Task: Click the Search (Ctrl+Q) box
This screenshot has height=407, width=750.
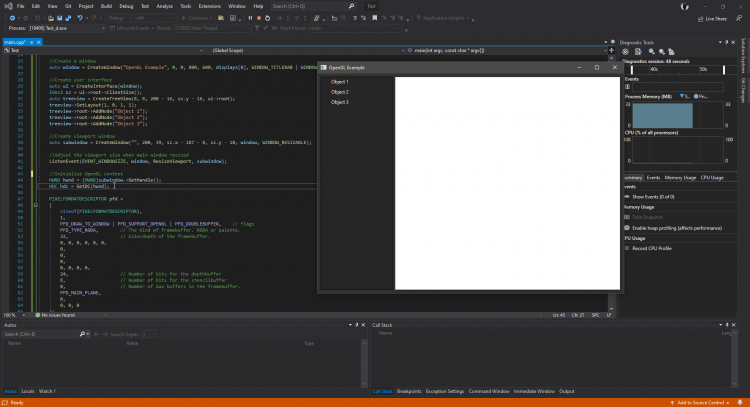Action: point(300,6)
